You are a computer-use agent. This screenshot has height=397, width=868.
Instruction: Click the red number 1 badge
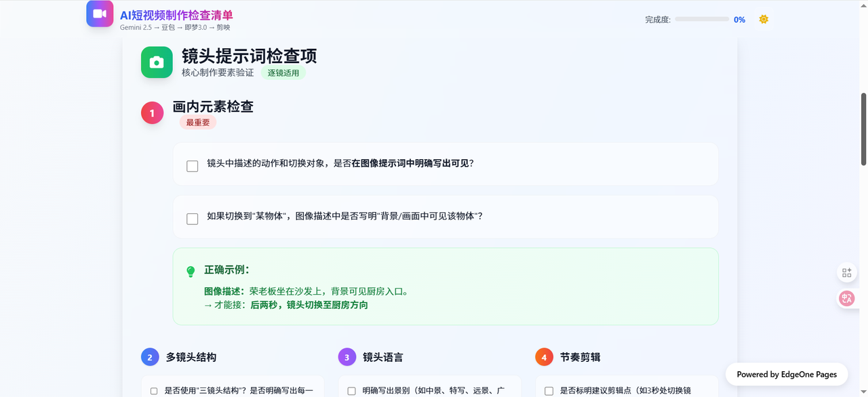point(152,113)
